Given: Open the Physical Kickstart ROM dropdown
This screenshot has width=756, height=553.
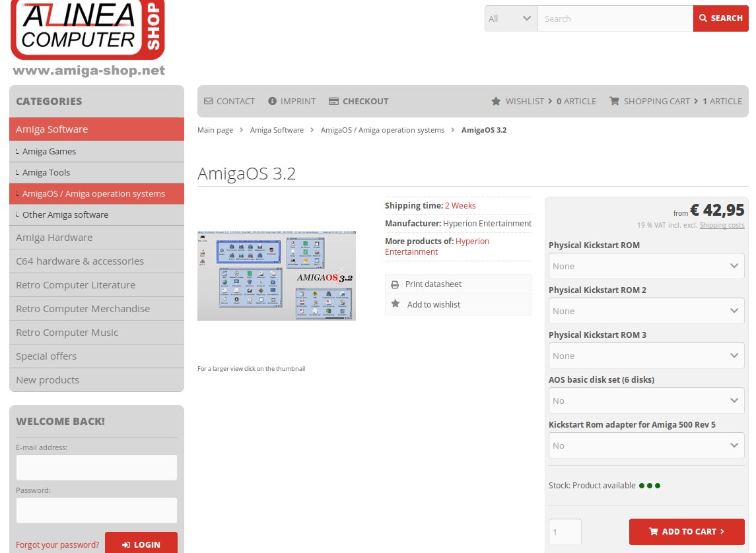Looking at the screenshot, I should [x=646, y=266].
